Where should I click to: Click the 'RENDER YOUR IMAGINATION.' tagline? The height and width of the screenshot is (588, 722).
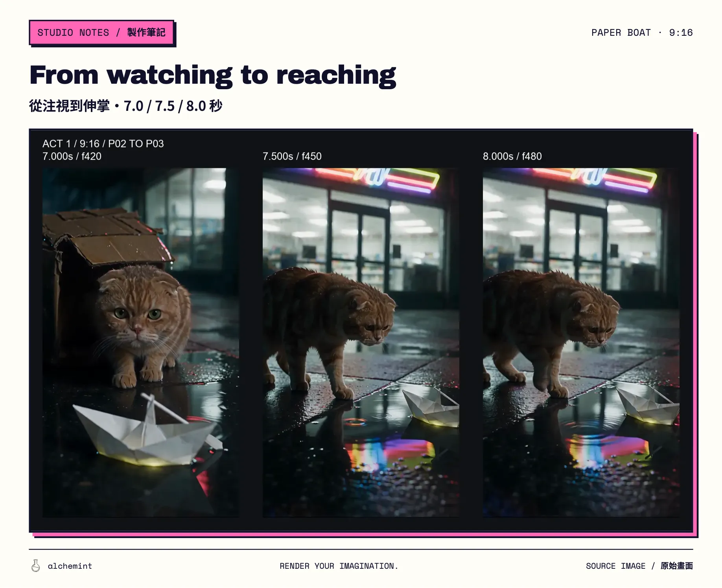click(x=339, y=566)
